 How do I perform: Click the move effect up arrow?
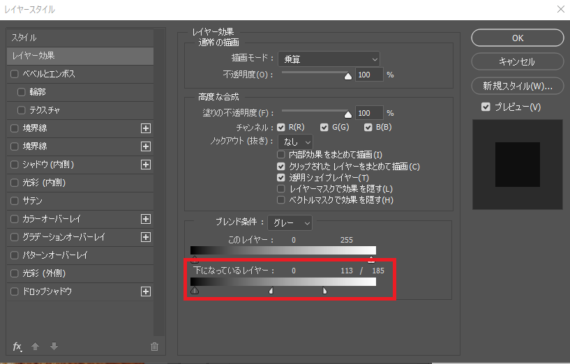tap(35, 347)
